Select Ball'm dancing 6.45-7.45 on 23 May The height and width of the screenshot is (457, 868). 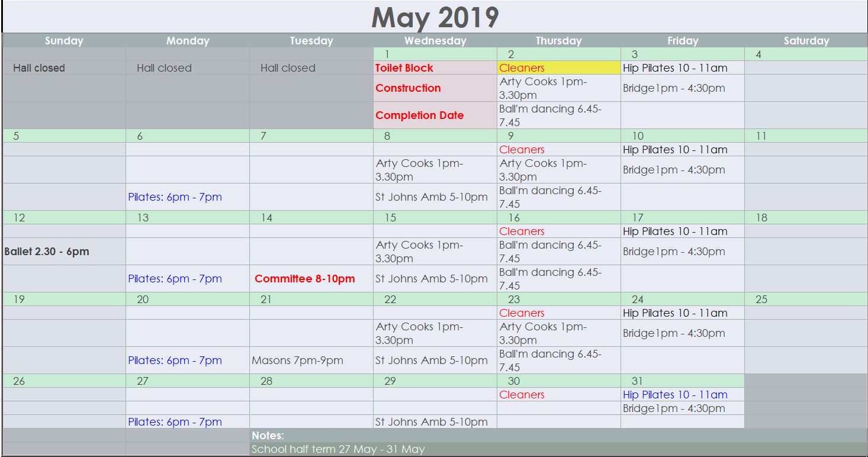tap(550, 361)
